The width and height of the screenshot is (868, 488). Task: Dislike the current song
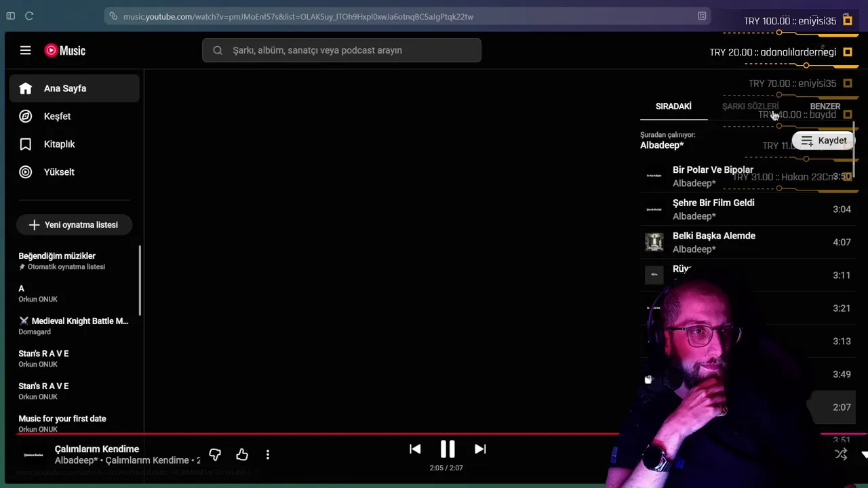pyautogui.click(x=215, y=454)
